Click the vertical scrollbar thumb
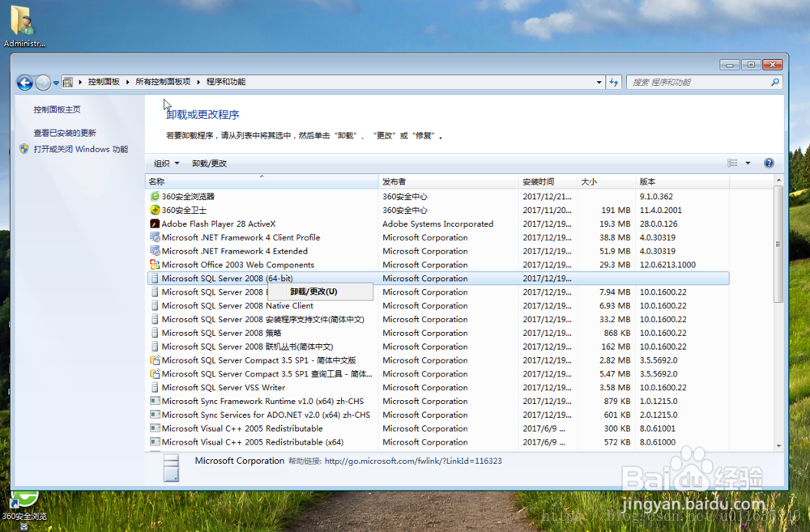The image size is (810, 532). point(778,244)
